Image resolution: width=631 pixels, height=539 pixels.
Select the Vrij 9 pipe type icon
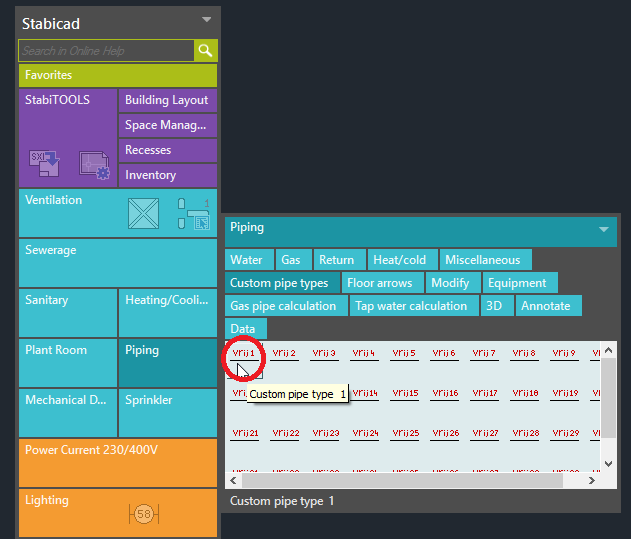click(564, 354)
